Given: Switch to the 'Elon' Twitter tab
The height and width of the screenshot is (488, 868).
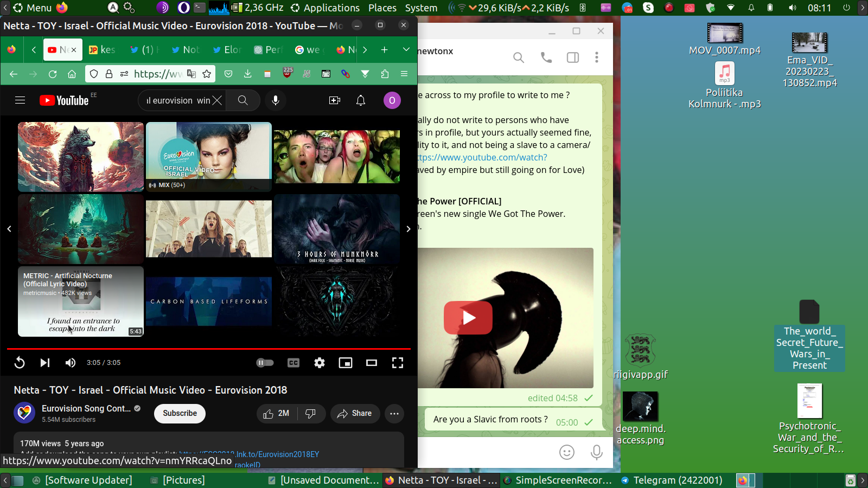Looking at the screenshot, I should [x=227, y=50].
